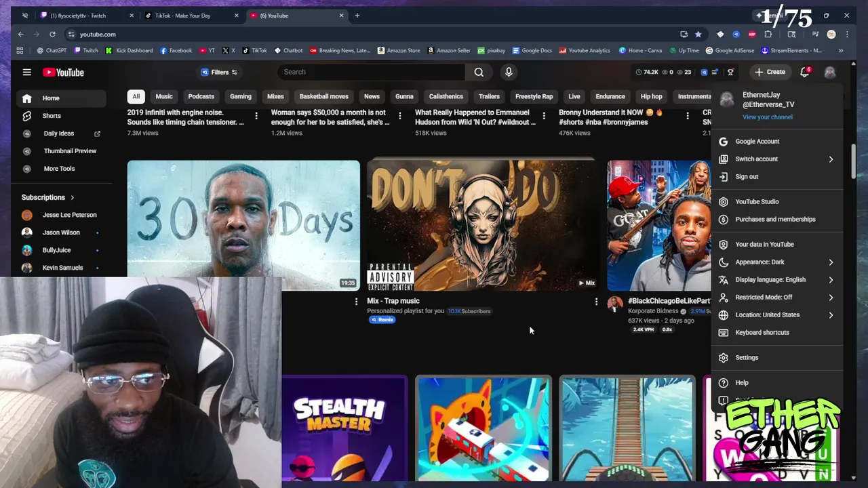Viewport: 868px width, 488px height.
Task: Open Help in account menu
Action: [x=777, y=383]
